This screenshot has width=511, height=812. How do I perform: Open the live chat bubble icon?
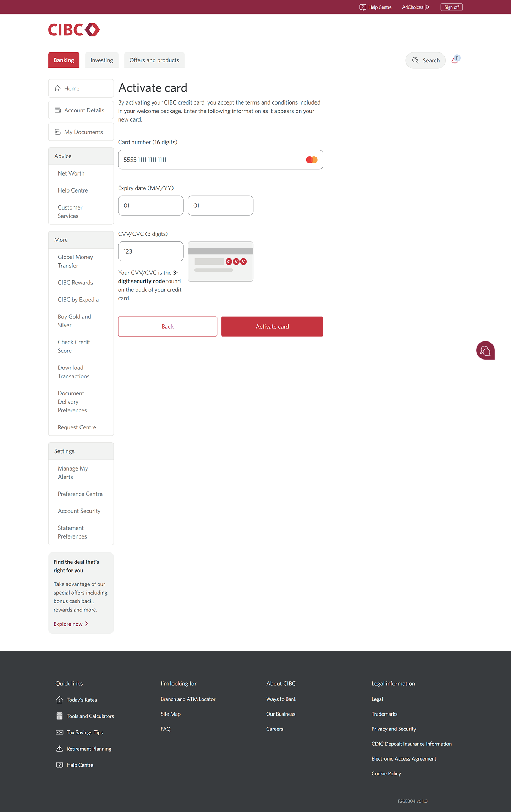[485, 350]
